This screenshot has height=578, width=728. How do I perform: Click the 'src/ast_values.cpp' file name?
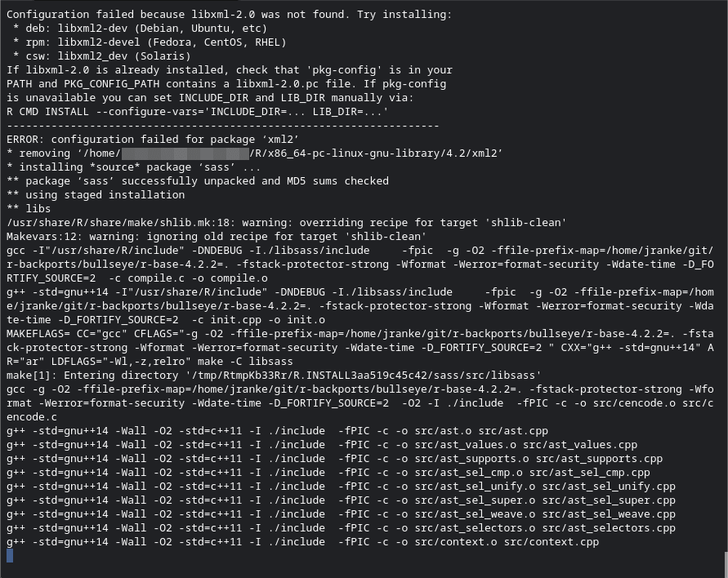click(x=580, y=445)
